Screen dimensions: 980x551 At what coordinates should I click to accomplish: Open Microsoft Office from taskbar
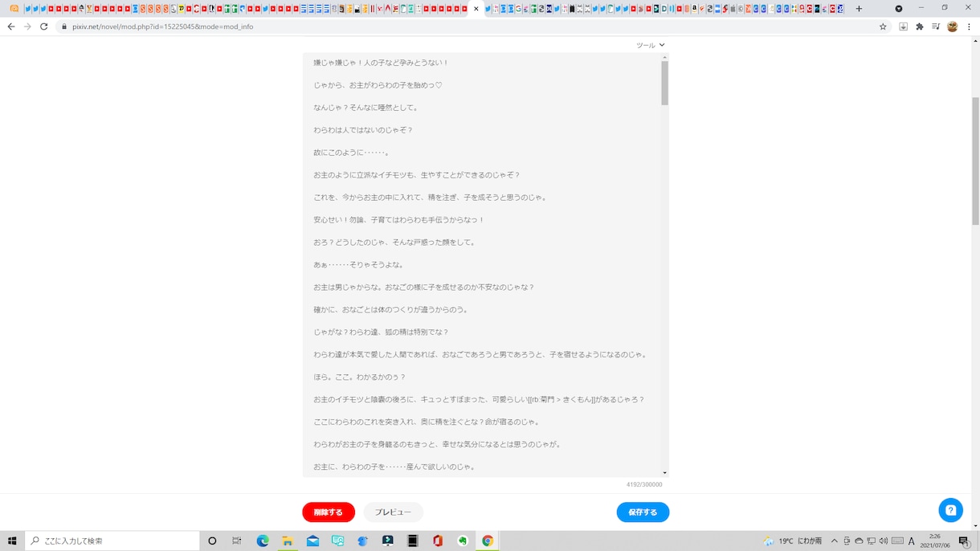(438, 541)
